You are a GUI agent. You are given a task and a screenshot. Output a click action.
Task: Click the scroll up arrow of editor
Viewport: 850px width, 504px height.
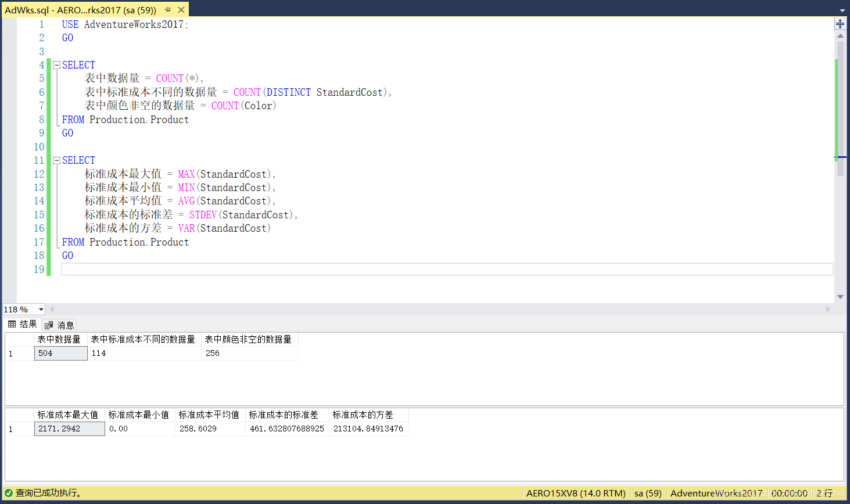(840, 35)
